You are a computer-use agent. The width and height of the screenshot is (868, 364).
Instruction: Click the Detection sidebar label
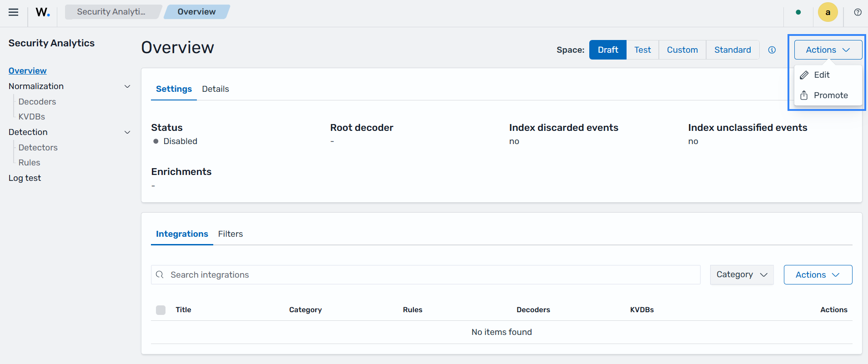tap(28, 132)
